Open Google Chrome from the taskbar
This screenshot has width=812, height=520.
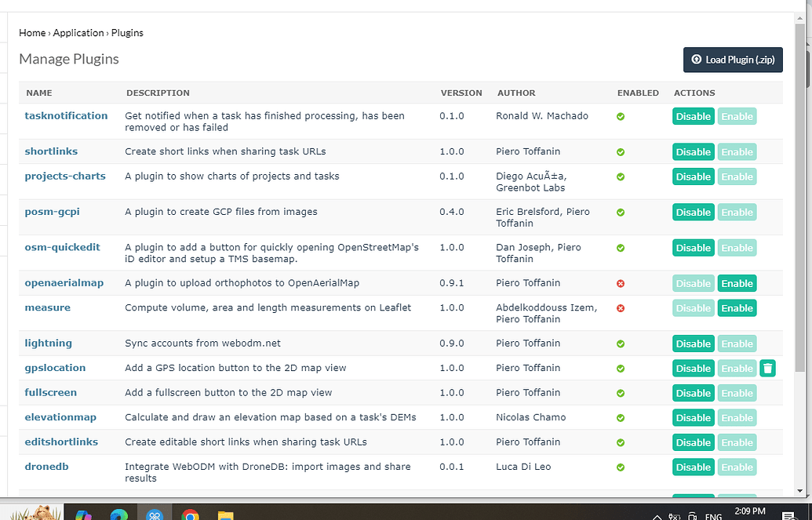[x=190, y=514]
